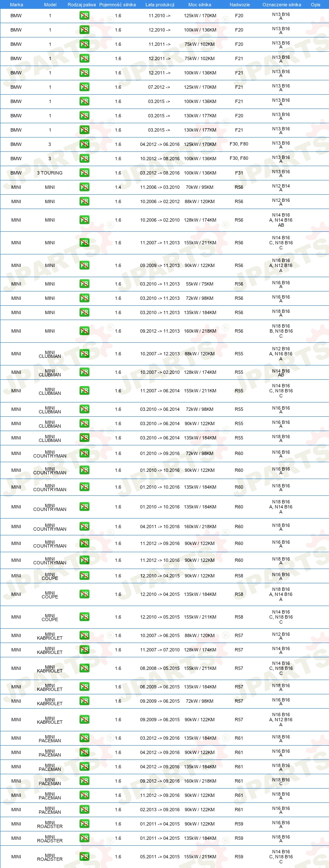Select the 04.2012 -> 06.2016 date cell
This screenshot has width=329, height=868.
[x=160, y=145]
